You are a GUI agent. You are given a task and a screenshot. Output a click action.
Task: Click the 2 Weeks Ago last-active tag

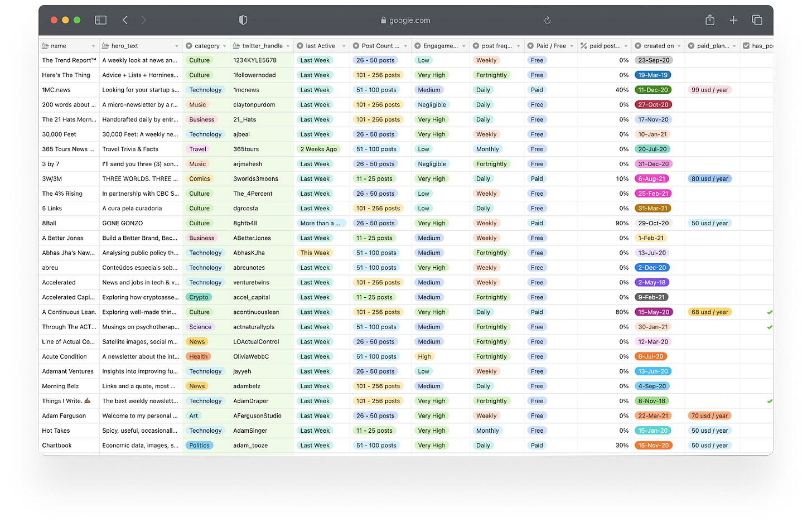coord(318,149)
